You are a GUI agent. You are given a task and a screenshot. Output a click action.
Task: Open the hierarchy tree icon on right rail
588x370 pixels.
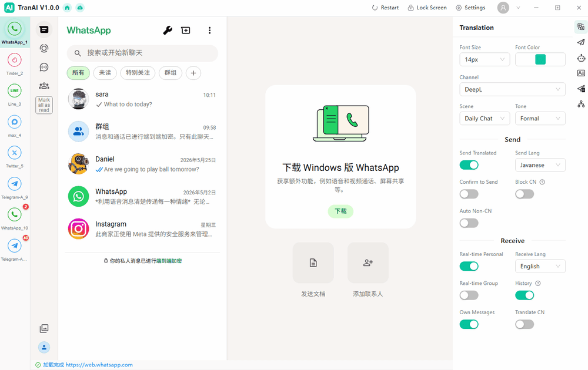[x=581, y=104]
